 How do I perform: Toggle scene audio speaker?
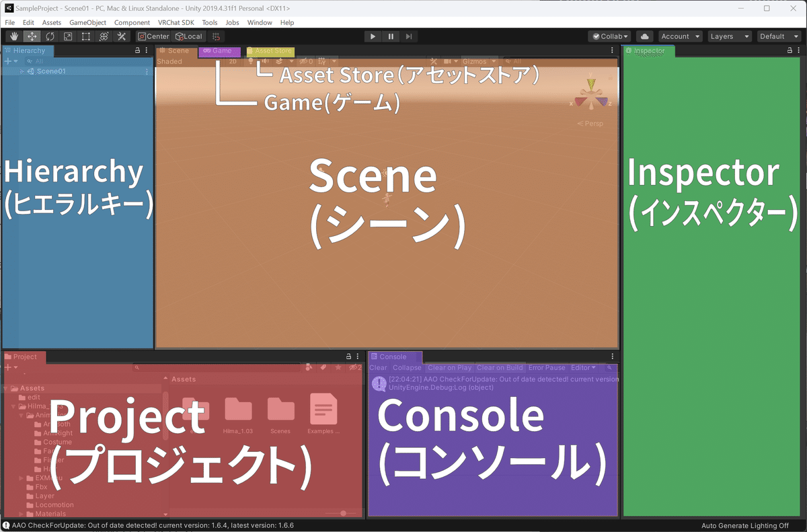266,61
